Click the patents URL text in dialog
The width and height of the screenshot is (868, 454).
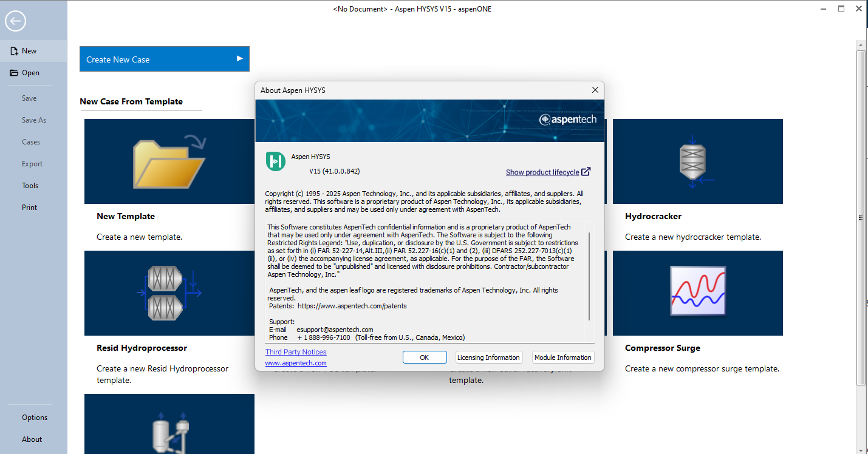point(352,306)
